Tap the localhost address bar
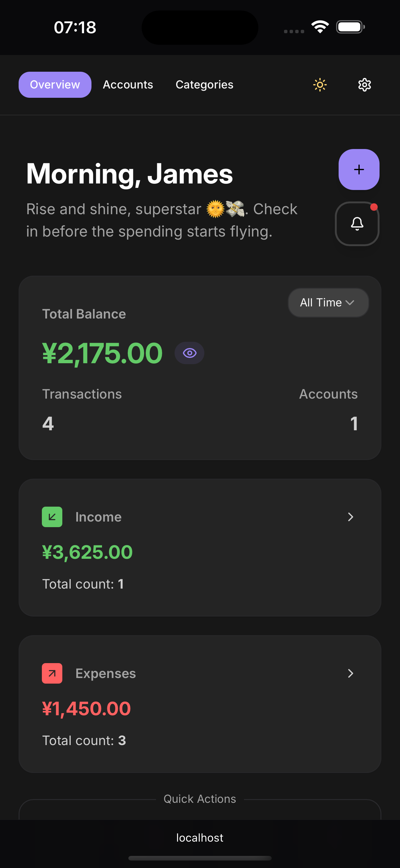The height and width of the screenshot is (868, 400). pyautogui.click(x=200, y=838)
